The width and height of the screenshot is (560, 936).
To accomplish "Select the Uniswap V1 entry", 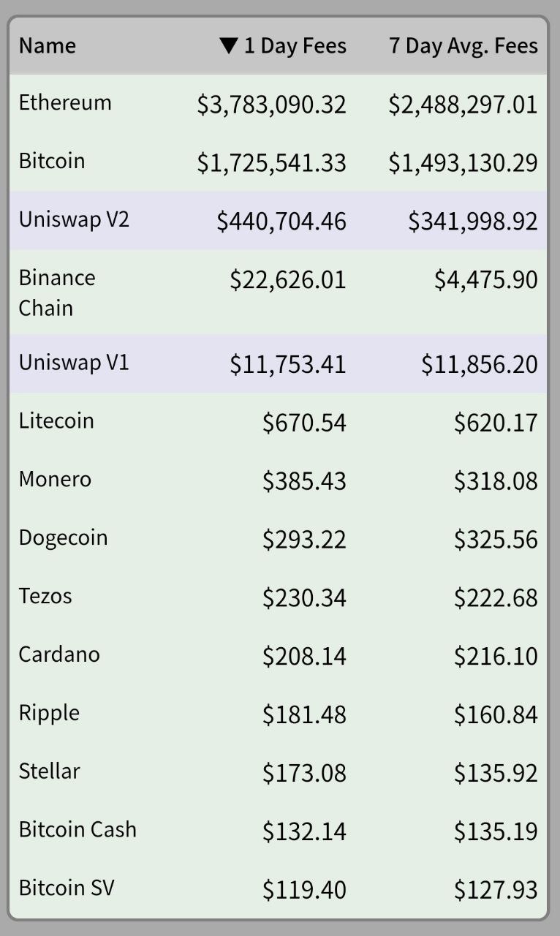I will coord(74,363).
